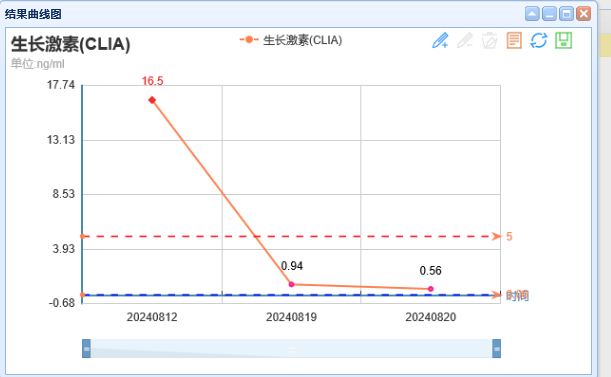Screen dimensions: 611x377
Task: Click the -0.68 y-axis label
Action: [x=62, y=303]
